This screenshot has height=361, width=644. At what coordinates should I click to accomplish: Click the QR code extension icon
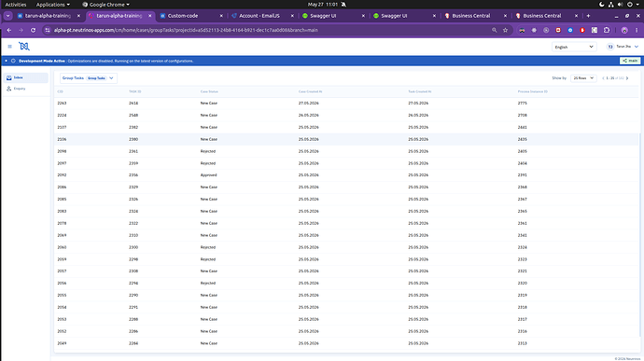[595, 30]
